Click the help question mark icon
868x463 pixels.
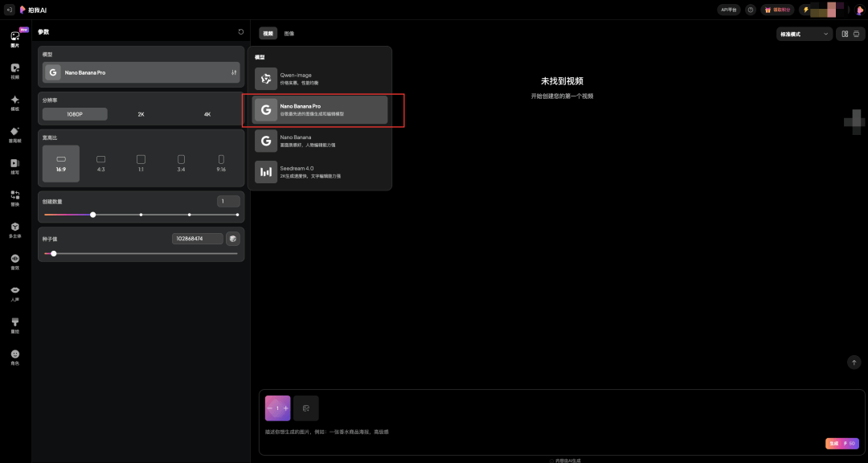tap(751, 10)
